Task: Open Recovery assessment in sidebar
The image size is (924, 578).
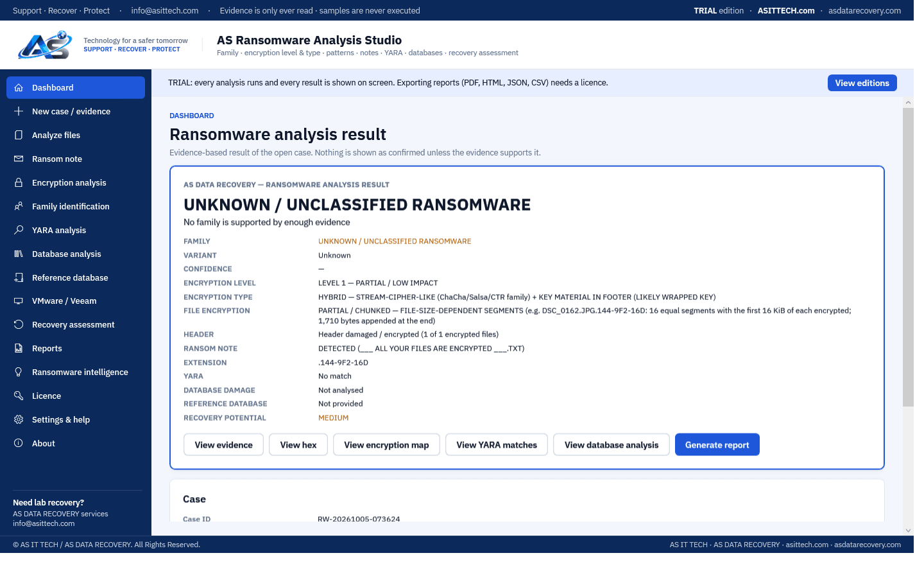Action: pos(76,325)
